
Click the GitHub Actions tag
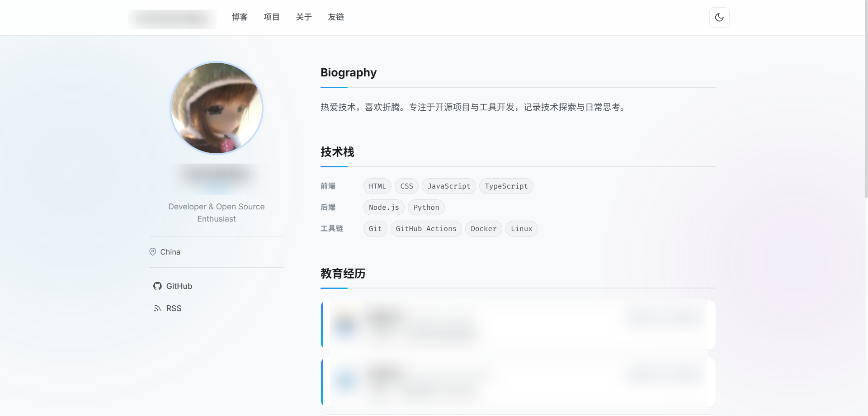click(426, 229)
